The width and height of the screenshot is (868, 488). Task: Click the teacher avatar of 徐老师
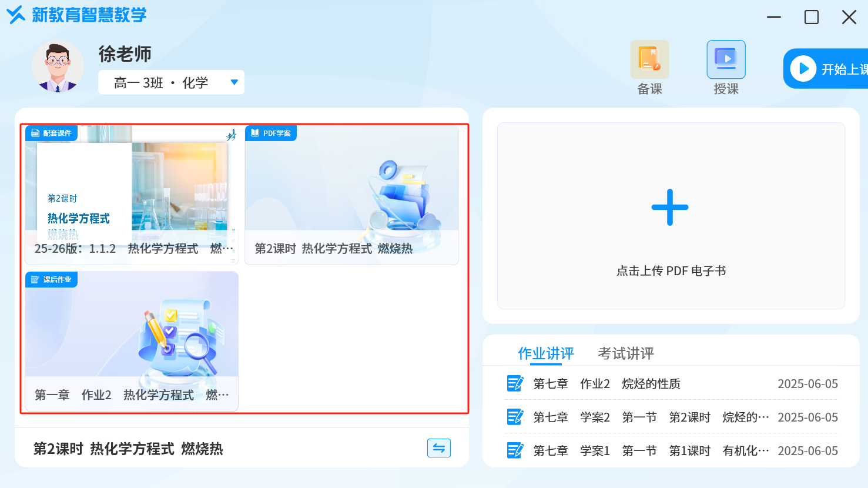(x=58, y=66)
